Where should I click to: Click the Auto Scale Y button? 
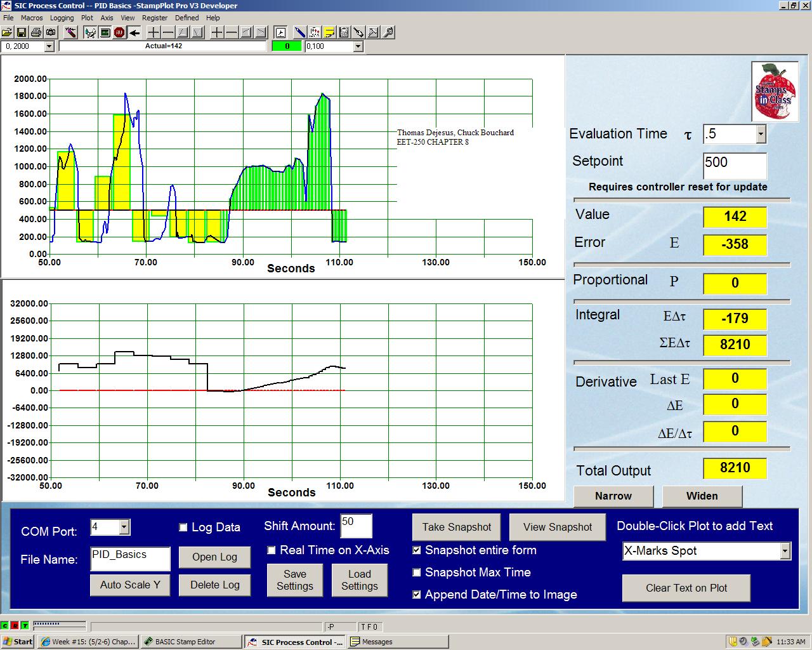[131, 585]
